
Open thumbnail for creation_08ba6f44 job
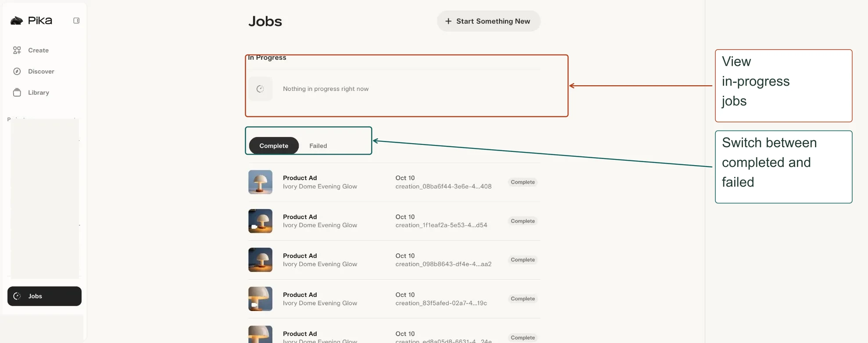tap(261, 182)
